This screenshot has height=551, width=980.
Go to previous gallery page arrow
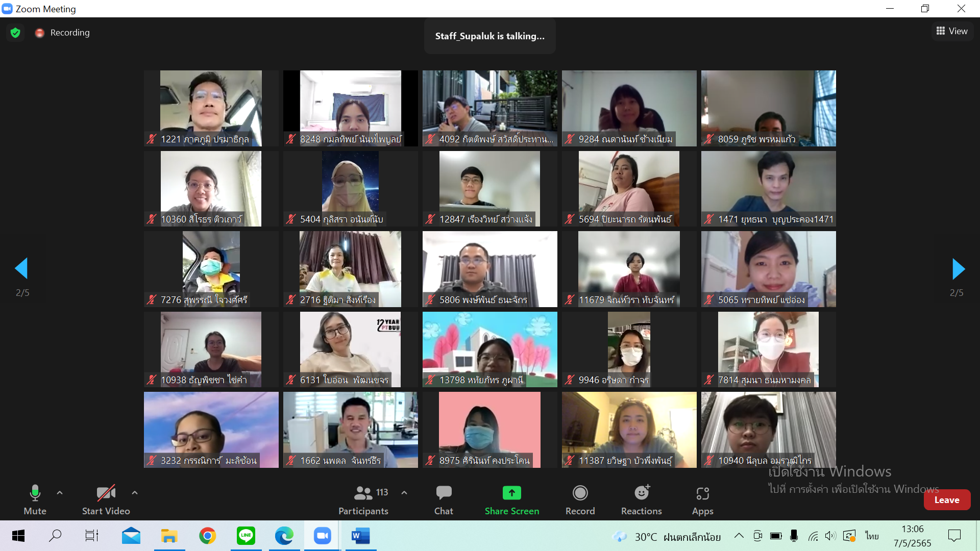(21, 268)
